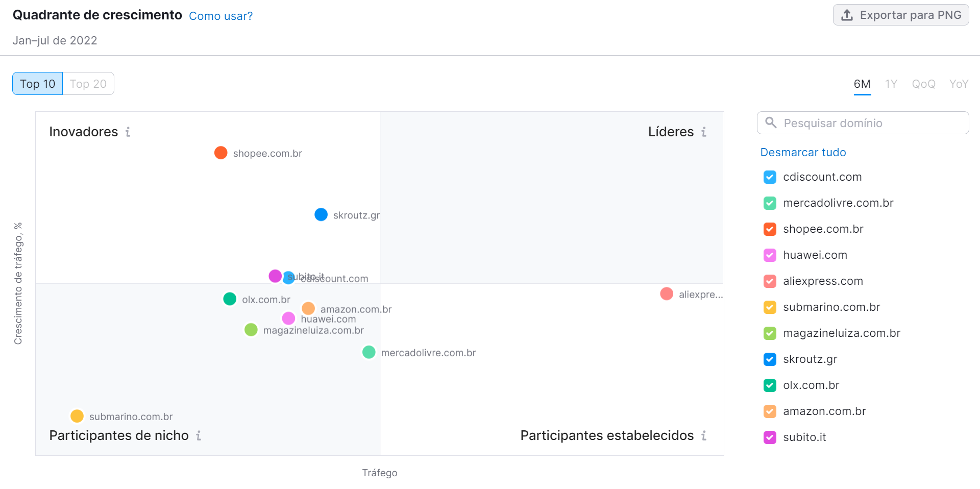Viewport: 980px width, 489px height.
Task: Click the aliexpress coral data point
Action: (667, 294)
